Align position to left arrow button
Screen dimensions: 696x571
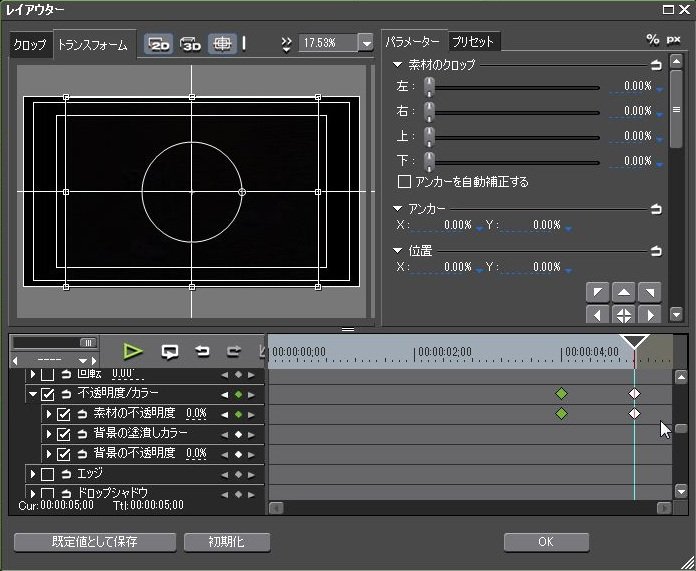[x=597, y=314]
